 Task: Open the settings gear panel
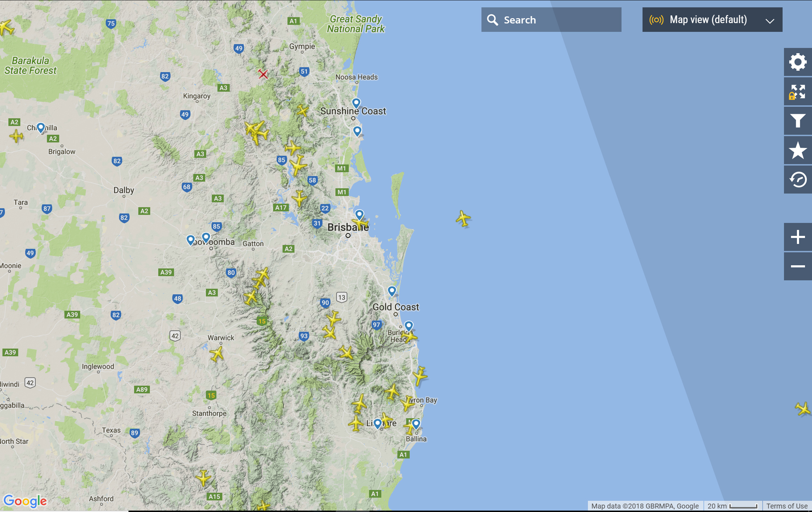(x=798, y=62)
